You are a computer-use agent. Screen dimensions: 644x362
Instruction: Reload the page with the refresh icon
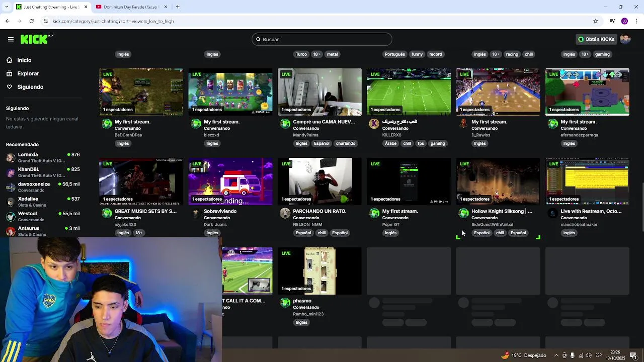point(31,21)
